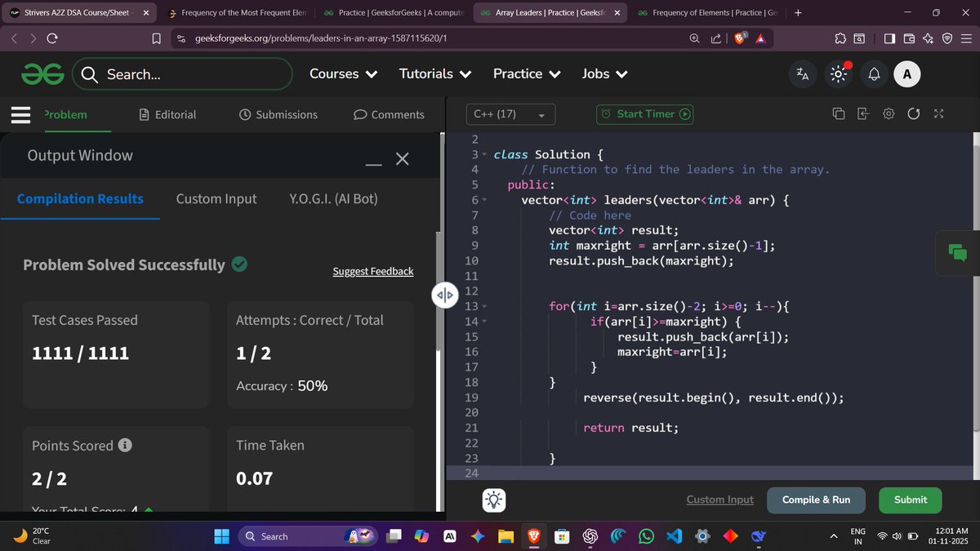Switch to the Y.O.G.I. (AI Bot) tab
Viewport: 980px width, 551px height.
332,198
